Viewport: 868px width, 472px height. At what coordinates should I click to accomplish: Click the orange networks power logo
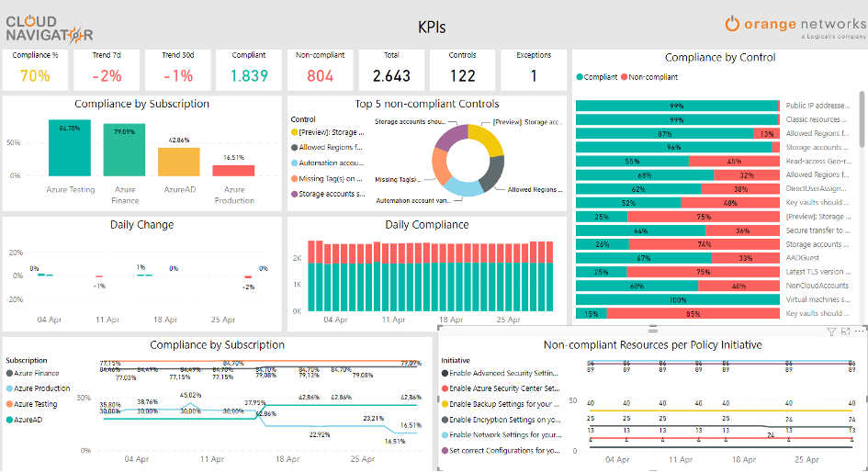click(x=732, y=24)
